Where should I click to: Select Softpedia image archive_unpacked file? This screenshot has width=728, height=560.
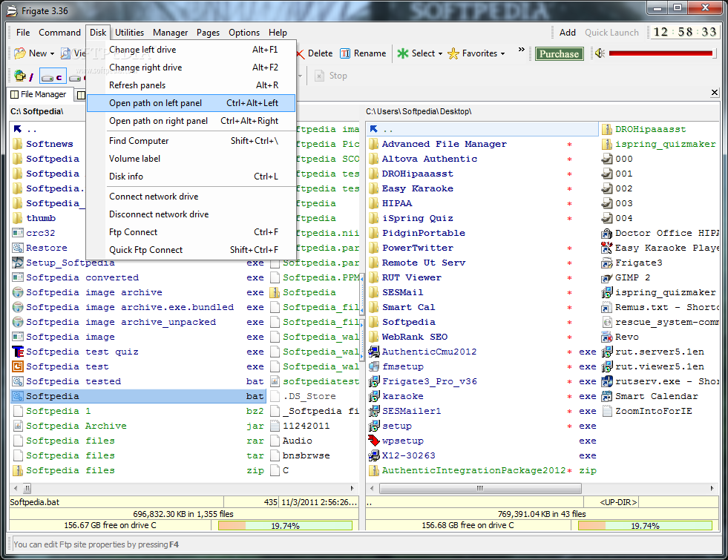click(x=139, y=322)
